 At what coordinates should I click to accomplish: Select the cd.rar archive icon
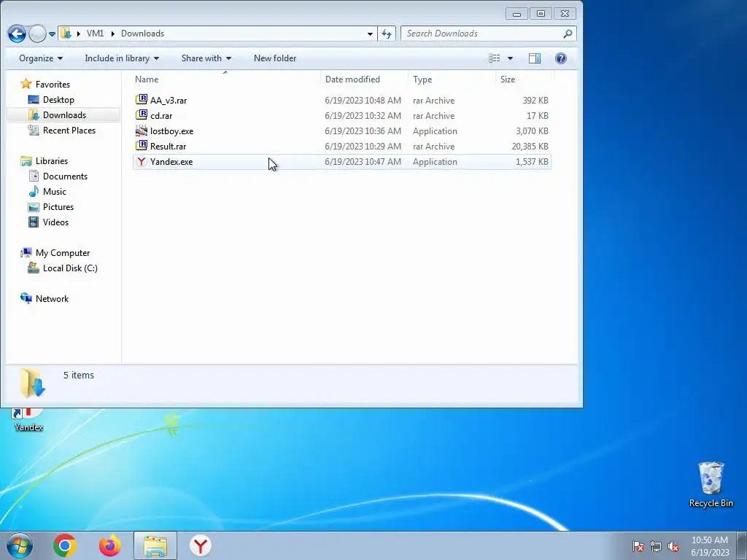click(x=142, y=115)
